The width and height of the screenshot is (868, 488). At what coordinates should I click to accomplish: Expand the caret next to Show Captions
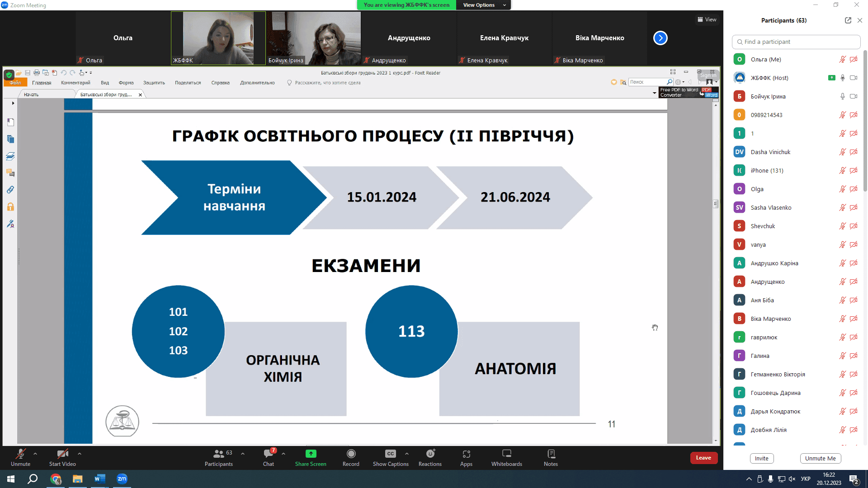pos(407,454)
